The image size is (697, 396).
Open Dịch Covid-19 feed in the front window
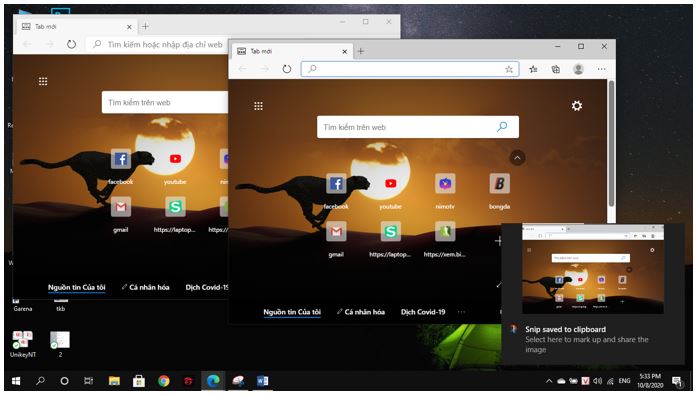click(x=423, y=312)
